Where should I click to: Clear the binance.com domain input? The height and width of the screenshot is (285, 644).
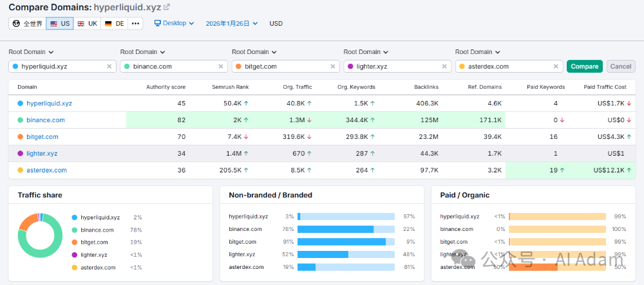[x=220, y=66]
